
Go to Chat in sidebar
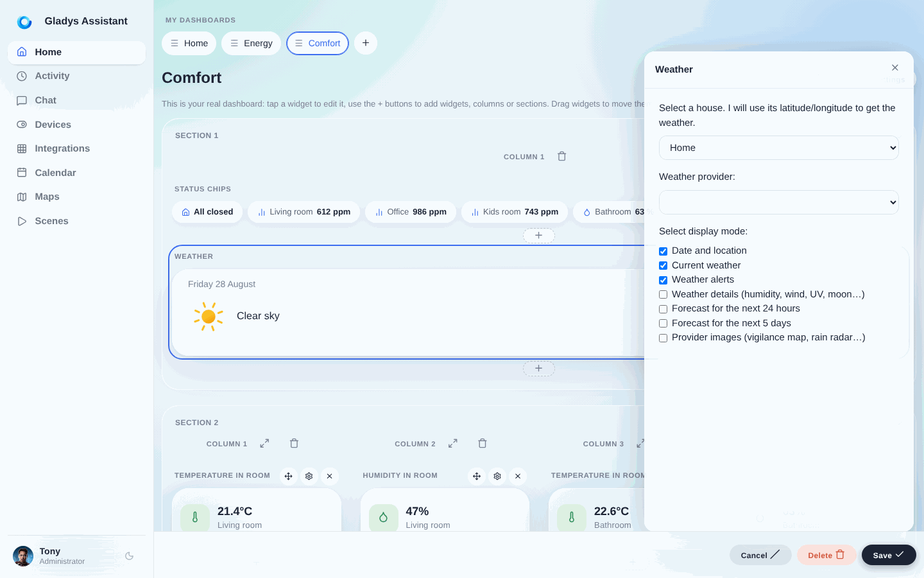point(76,100)
